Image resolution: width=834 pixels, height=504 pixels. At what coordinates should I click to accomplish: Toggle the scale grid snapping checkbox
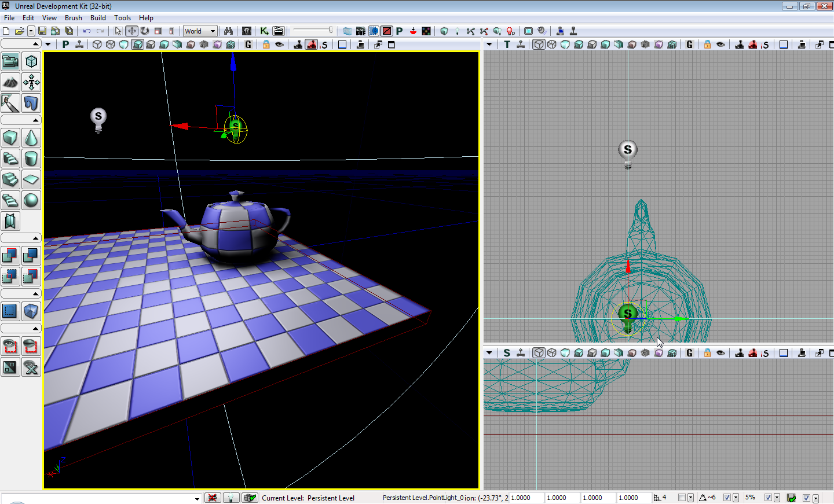pos(768,498)
